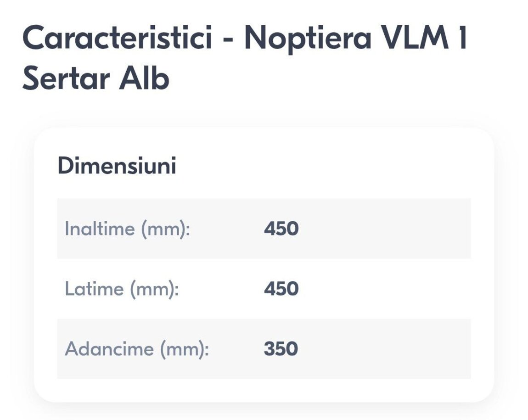Click VLM in the page title
The image size is (528, 420).
[x=411, y=38]
